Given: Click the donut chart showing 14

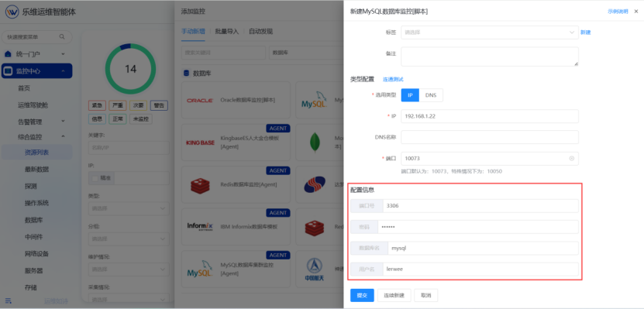Looking at the screenshot, I should [130, 69].
